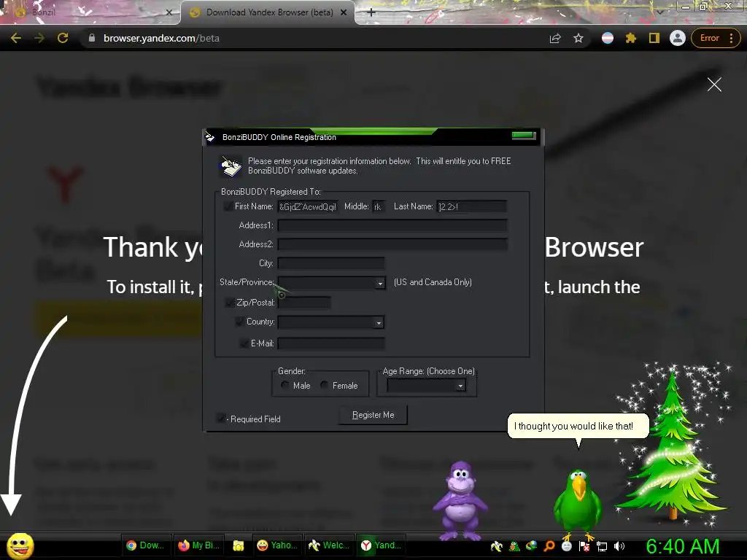This screenshot has width=747, height=560.
Task: Open the share page icon
Action: (x=555, y=38)
